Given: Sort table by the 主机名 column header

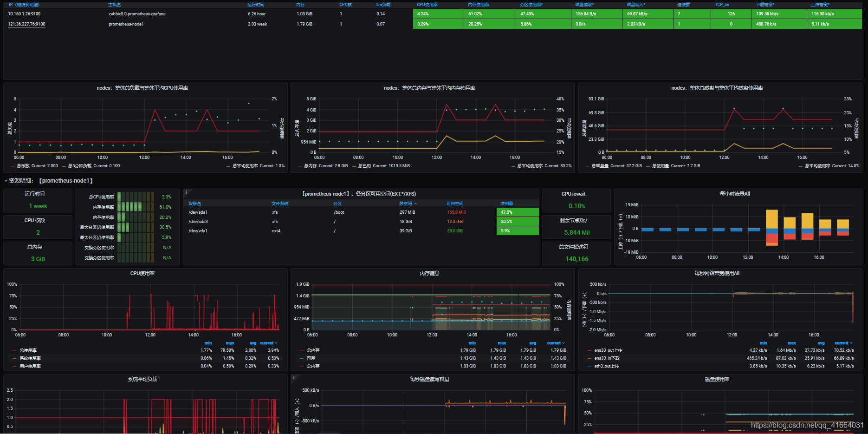Looking at the screenshot, I should (x=114, y=5).
